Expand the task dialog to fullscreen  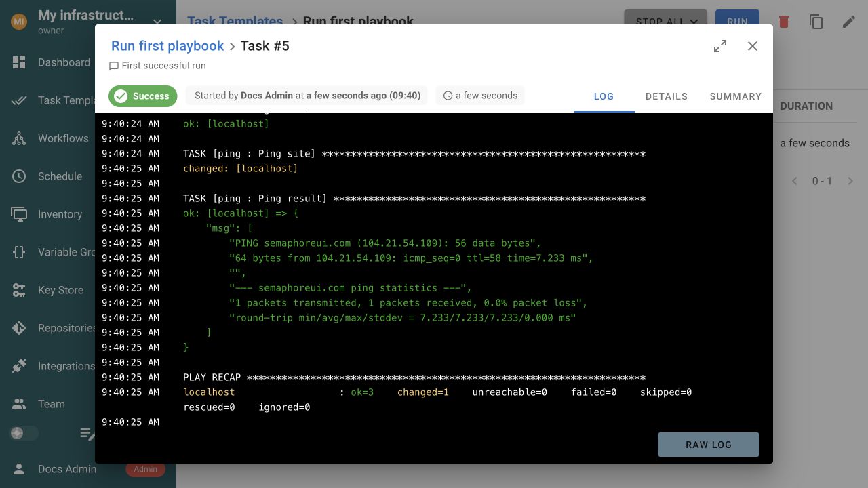point(720,46)
